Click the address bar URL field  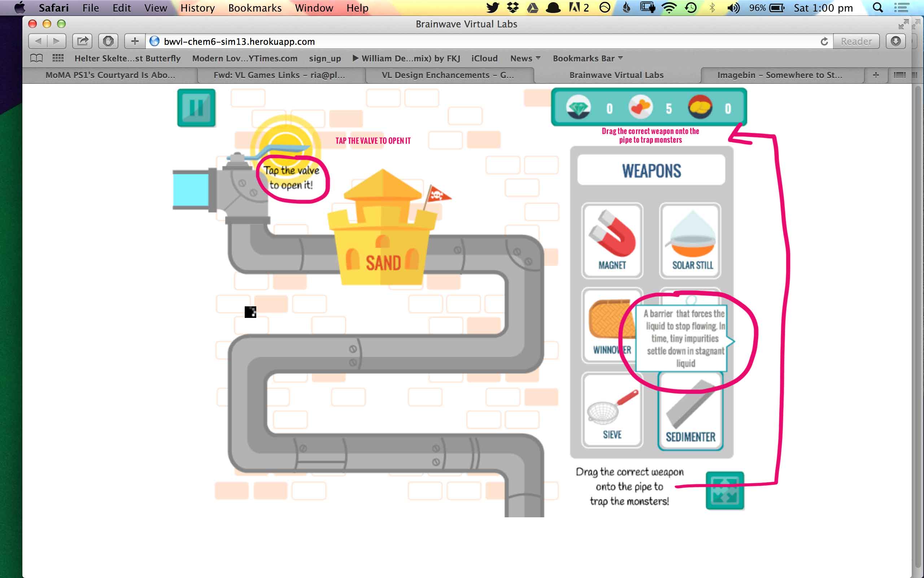tap(481, 41)
